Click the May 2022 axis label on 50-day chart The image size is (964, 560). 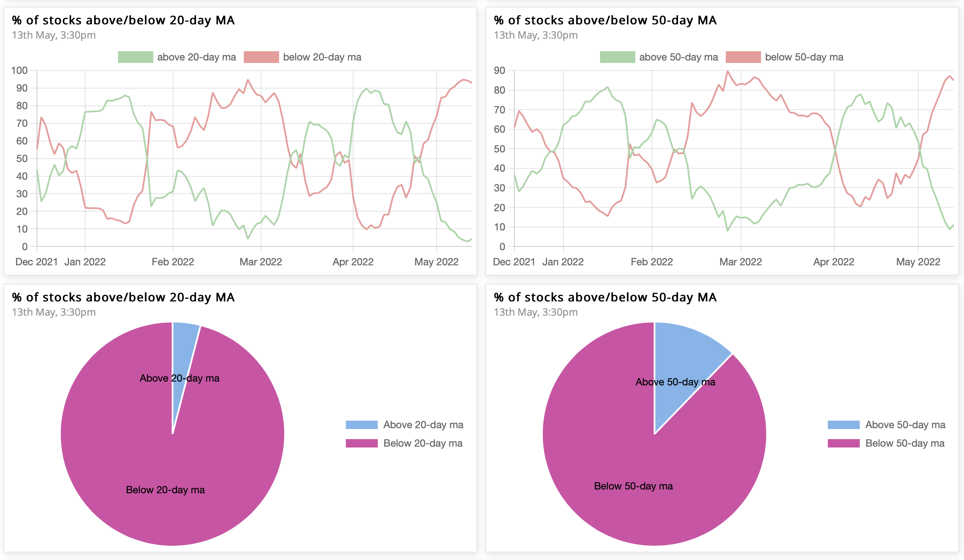click(x=918, y=262)
